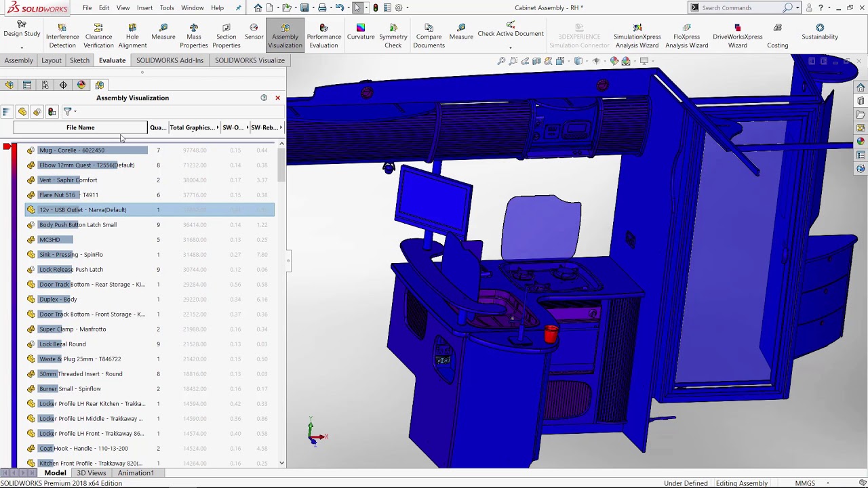Open SOLIDWORKS Visualize tab
This screenshot has height=488, width=868.
(250, 60)
